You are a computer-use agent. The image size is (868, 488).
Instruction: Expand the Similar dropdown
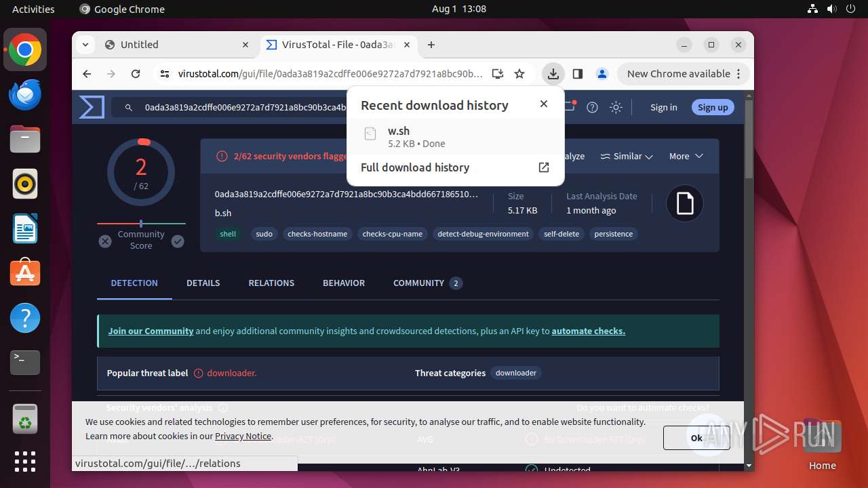[x=627, y=156]
